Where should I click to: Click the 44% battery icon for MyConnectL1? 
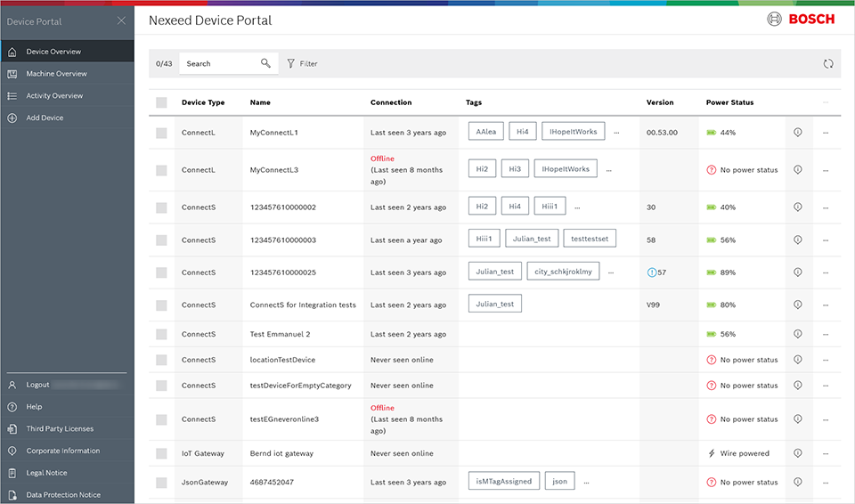pos(711,133)
